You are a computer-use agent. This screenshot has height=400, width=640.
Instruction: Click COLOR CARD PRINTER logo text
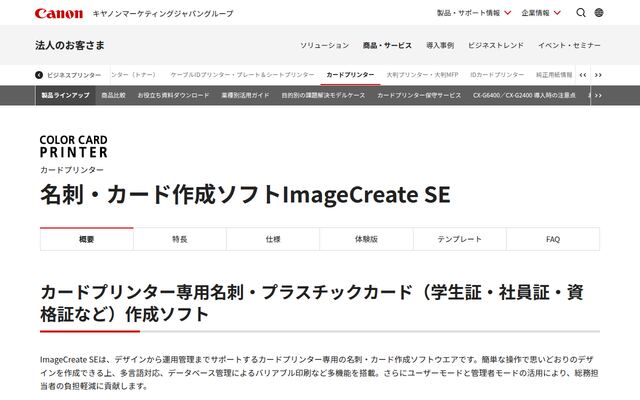tap(73, 146)
